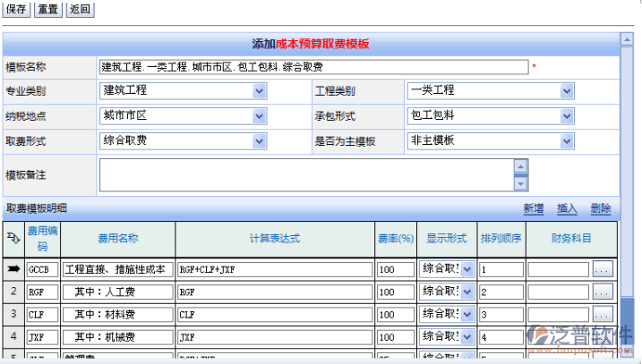This screenshot has height=364, width=642.
Task: Click the browse button for CLF 财务科目
Action: 603,314
